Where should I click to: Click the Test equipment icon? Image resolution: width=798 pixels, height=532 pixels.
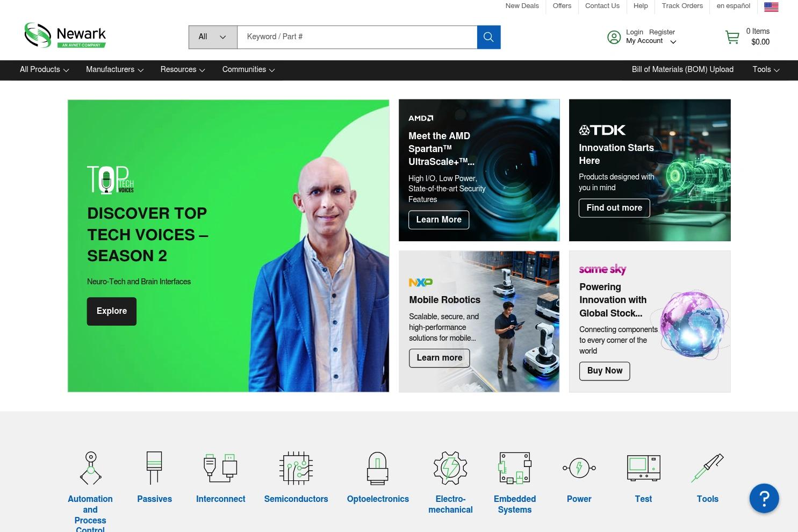[x=643, y=468]
